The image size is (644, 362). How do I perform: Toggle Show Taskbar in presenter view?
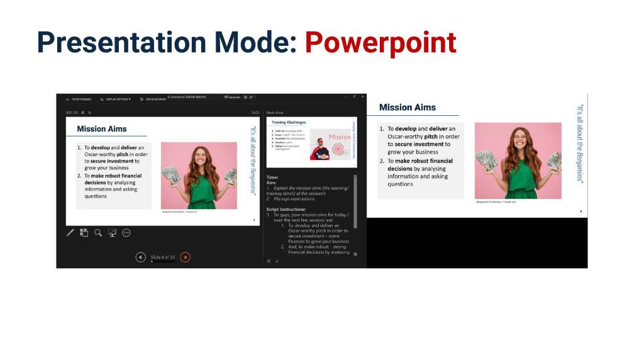click(x=79, y=99)
